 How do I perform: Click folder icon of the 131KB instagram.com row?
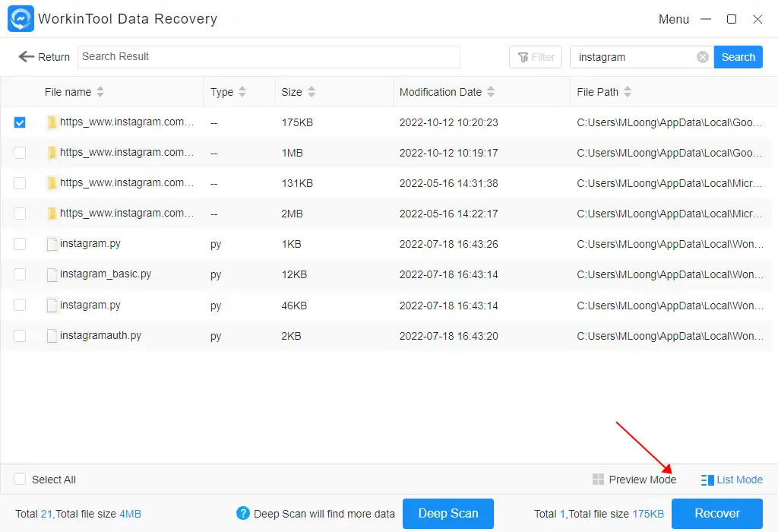tap(52, 183)
